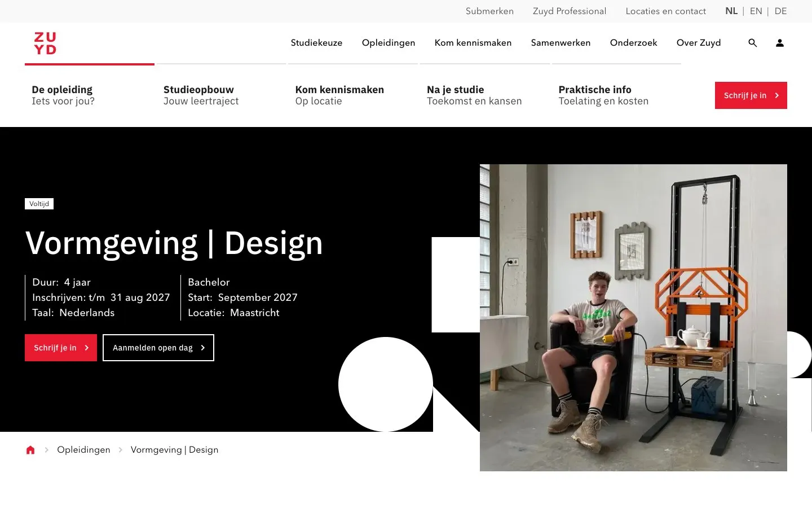Select Na je studie tab
812x508 pixels.
(x=485, y=95)
